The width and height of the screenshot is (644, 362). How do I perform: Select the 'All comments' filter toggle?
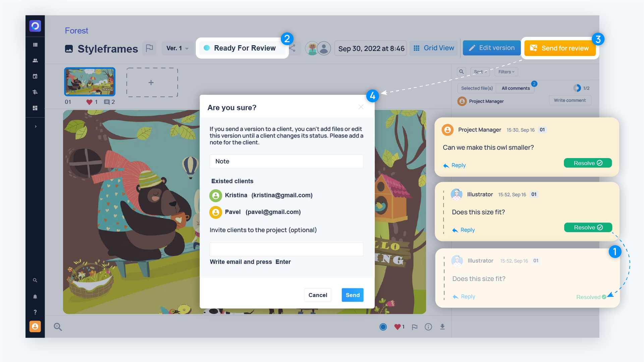pyautogui.click(x=515, y=88)
